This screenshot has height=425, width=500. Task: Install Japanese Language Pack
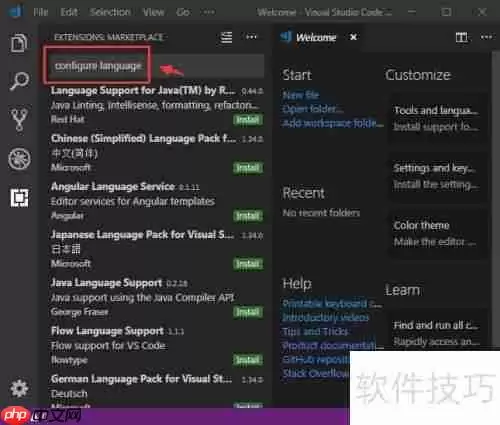tap(248, 264)
